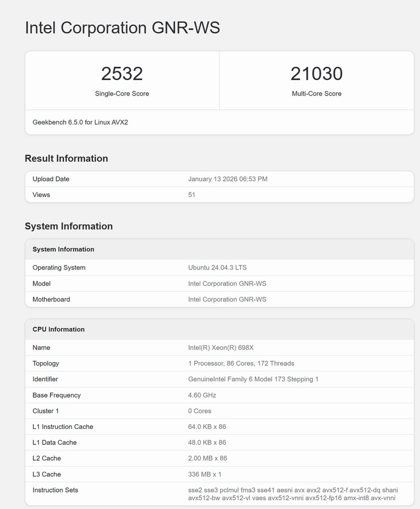The image size is (420, 509).
Task: Click the Result Information heading
Action: [66, 159]
